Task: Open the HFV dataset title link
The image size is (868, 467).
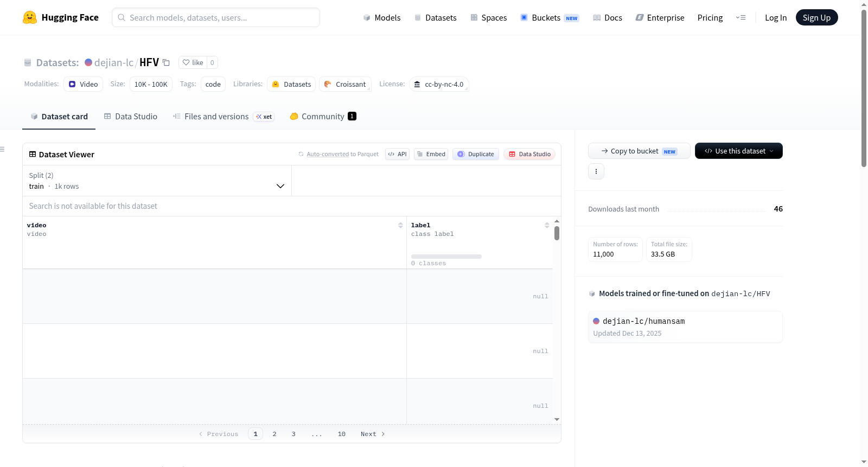Action: coord(149,62)
